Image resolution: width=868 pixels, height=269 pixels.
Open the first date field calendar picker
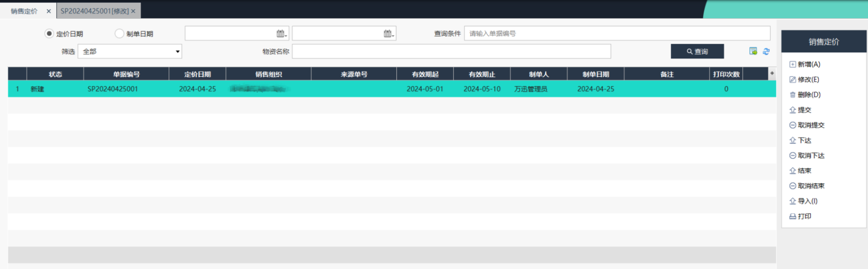coord(281,34)
